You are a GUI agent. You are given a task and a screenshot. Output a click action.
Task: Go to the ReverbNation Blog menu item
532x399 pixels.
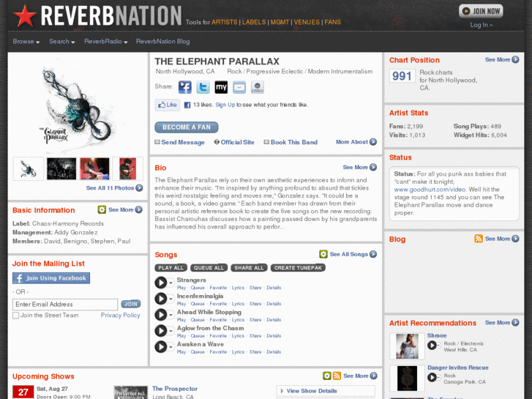tap(163, 42)
